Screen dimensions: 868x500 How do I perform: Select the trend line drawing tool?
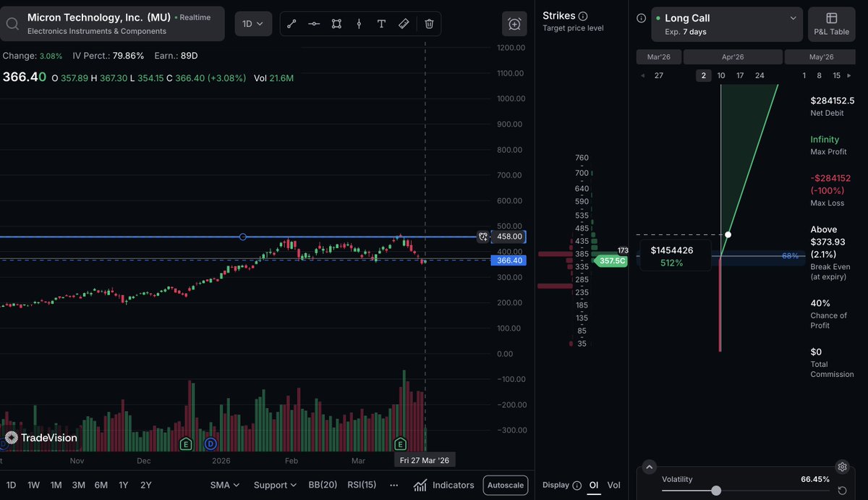pyautogui.click(x=292, y=24)
